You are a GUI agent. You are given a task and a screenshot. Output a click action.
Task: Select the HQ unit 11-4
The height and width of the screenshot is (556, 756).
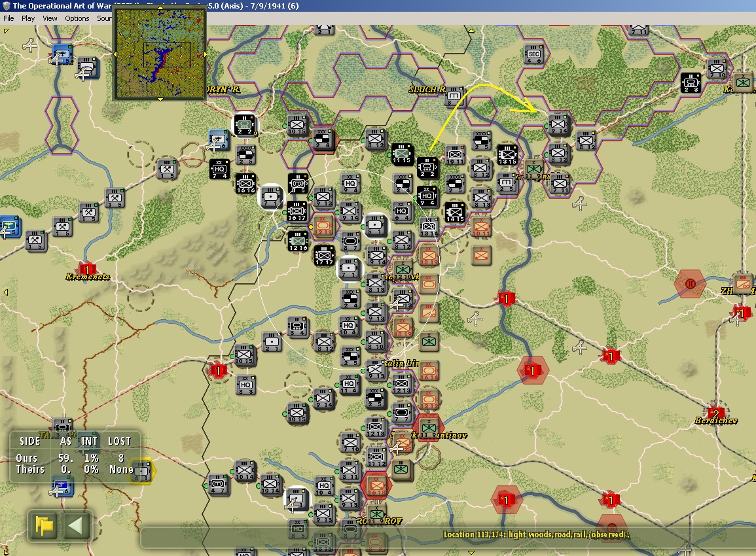coord(349,385)
